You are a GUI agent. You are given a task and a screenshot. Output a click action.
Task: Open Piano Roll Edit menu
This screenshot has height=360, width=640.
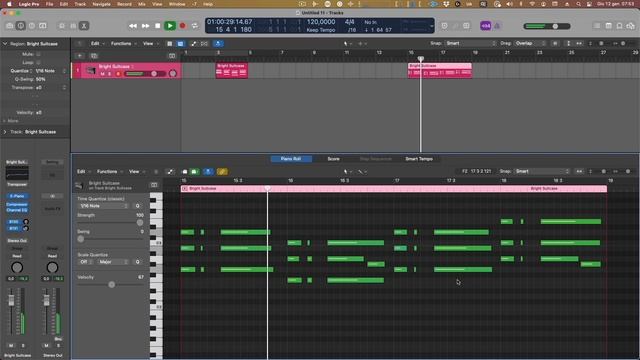pos(83,171)
